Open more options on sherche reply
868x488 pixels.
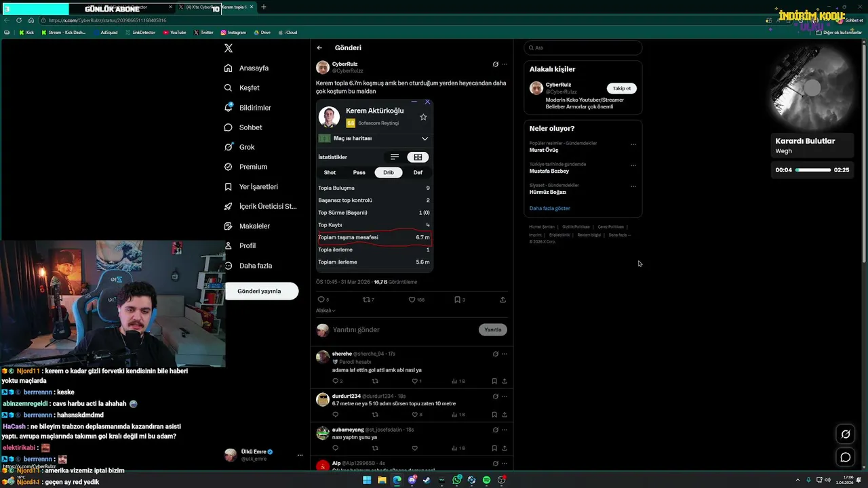pos(505,354)
